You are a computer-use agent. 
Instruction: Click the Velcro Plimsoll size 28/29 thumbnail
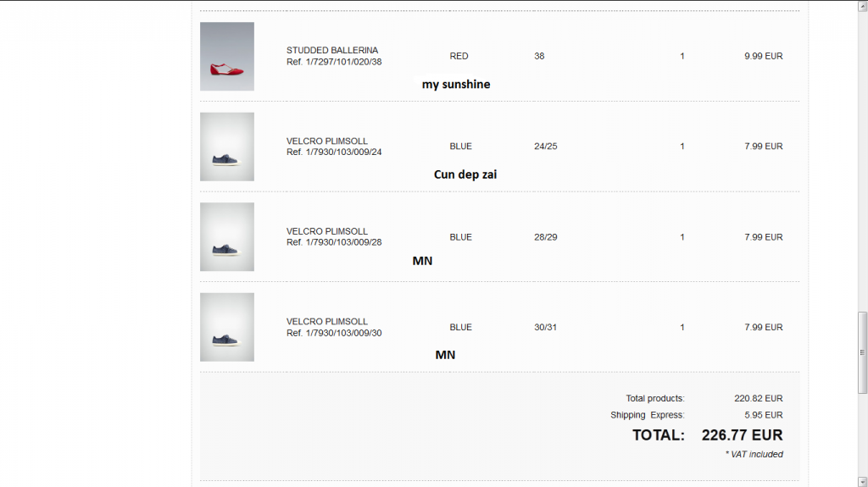(227, 237)
